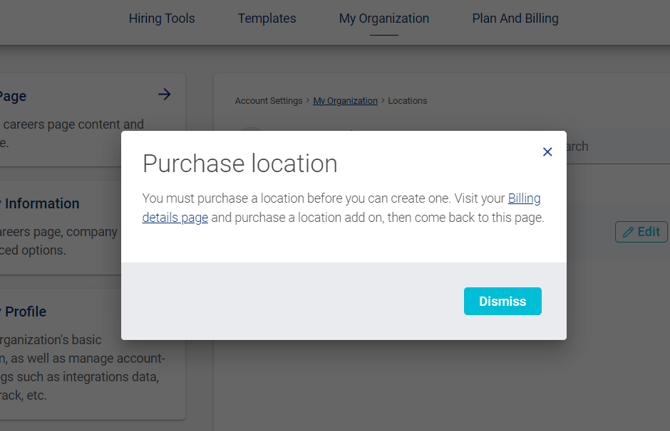This screenshot has width=670, height=431.
Task: Close the Purchase location dialog with X
Action: (547, 152)
